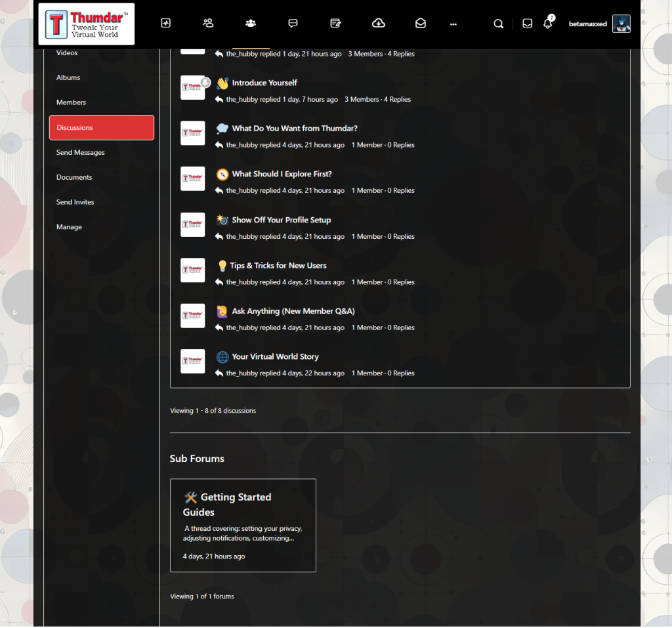Open the envelope icon in navigation
This screenshot has width=672, height=628.
coord(421,23)
